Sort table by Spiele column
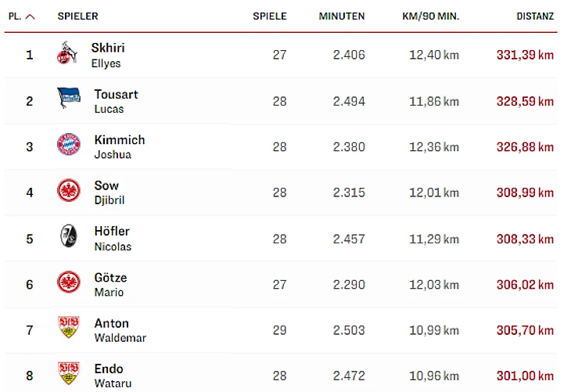 tap(270, 16)
